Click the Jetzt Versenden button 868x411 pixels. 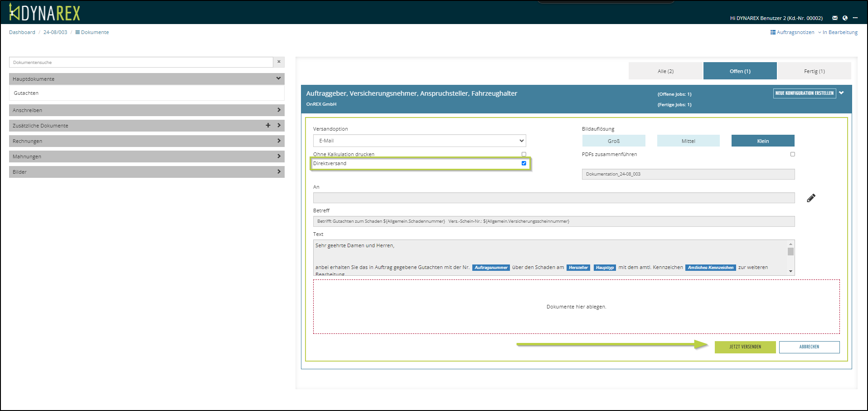[745, 347]
